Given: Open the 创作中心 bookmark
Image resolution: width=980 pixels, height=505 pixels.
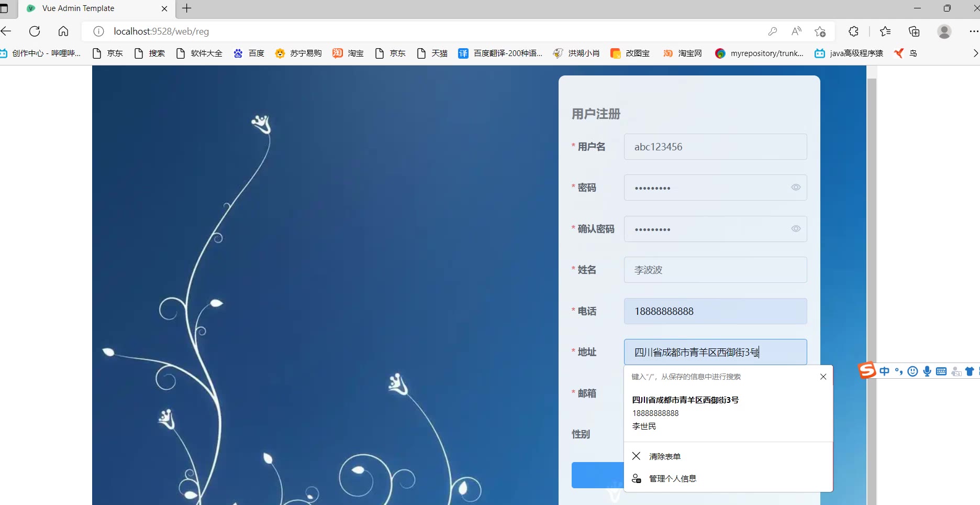Looking at the screenshot, I should [41, 53].
